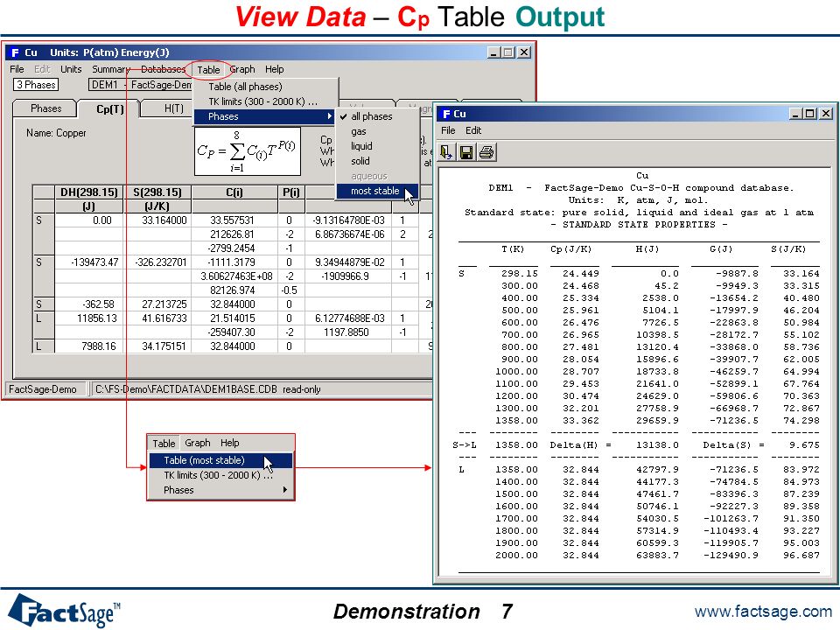Open the Summary menu
Image resolution: width=840 pixels, height=630 pixels.
point(110,69)
